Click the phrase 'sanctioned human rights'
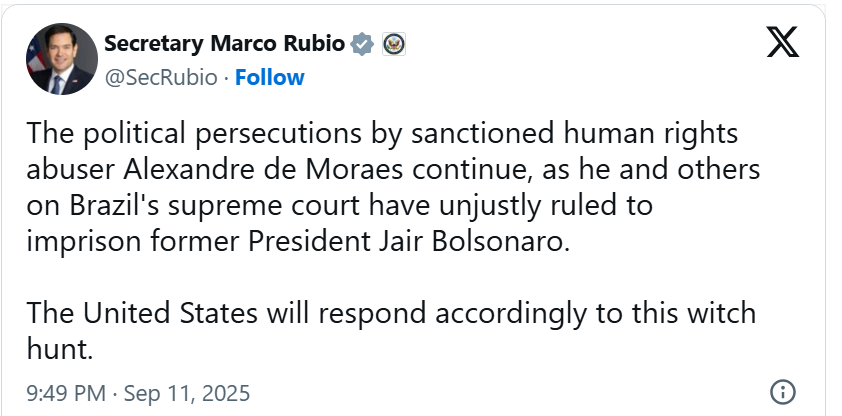The image size is (842, 416). tap(575, 133)
